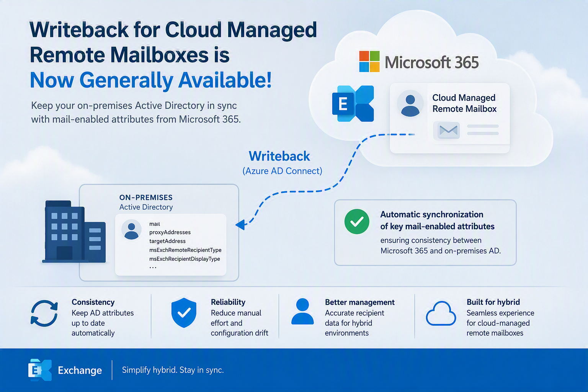Viewport: 588px width, 392px height.
Task: Click the "Cloud Managed Remote Mailbox" label
Action: click(464, 103)
